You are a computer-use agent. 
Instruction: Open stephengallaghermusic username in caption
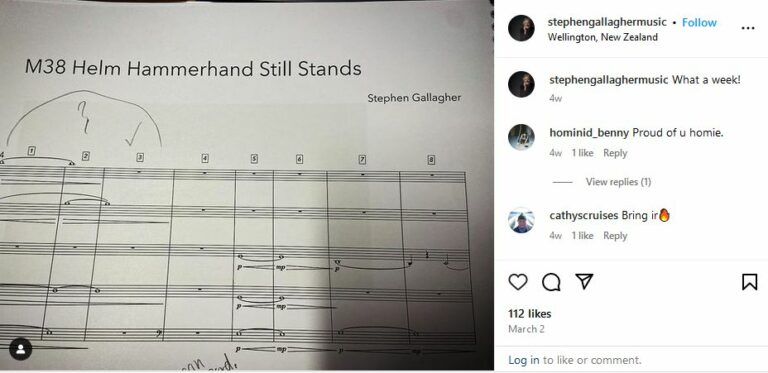[x=608, y=80]
